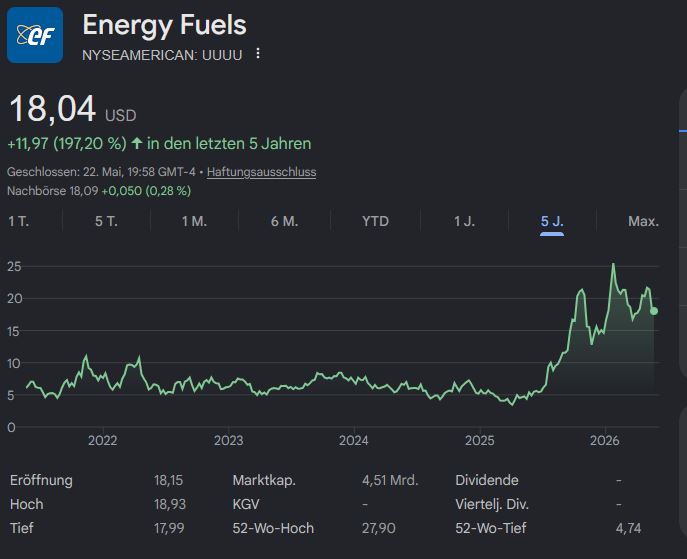Switch chart to 6 M. range

284,221
